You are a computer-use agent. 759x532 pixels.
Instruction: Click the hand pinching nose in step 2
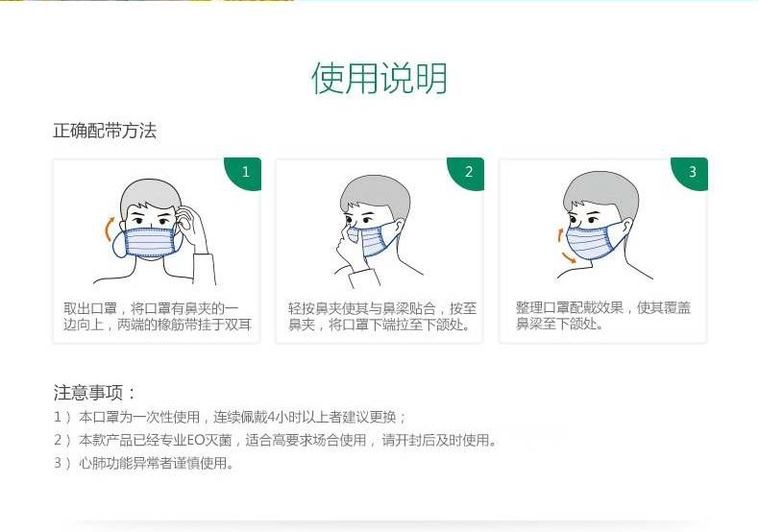pyautogui.click(x=351, y=247)
